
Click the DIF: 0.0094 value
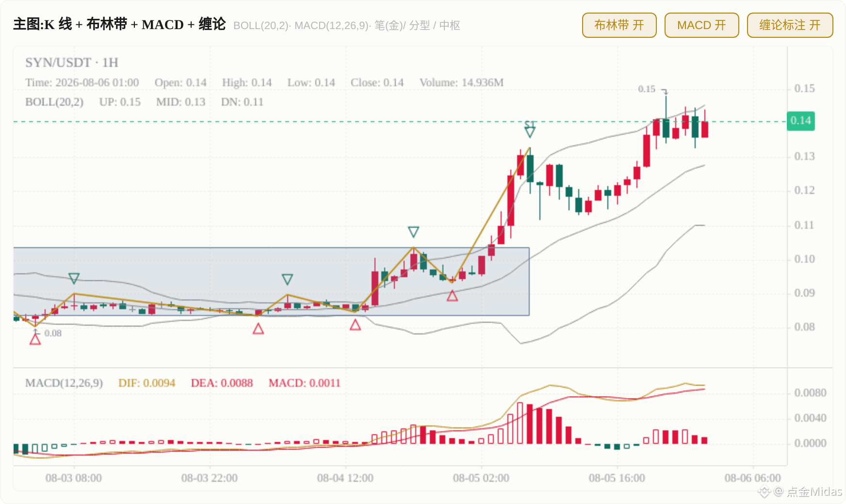tap(146, 383)
